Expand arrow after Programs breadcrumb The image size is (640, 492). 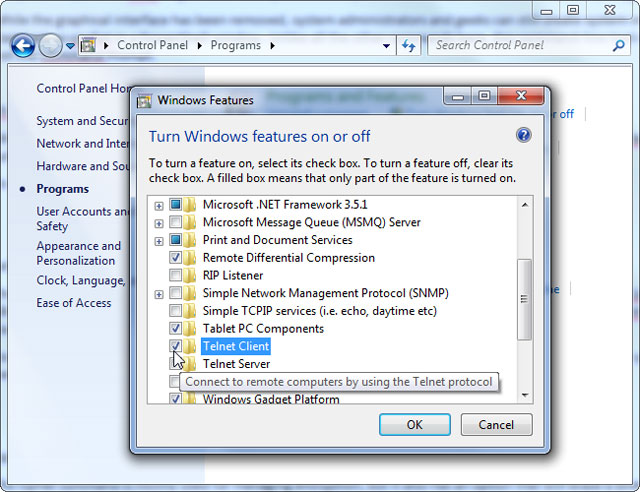272,45
